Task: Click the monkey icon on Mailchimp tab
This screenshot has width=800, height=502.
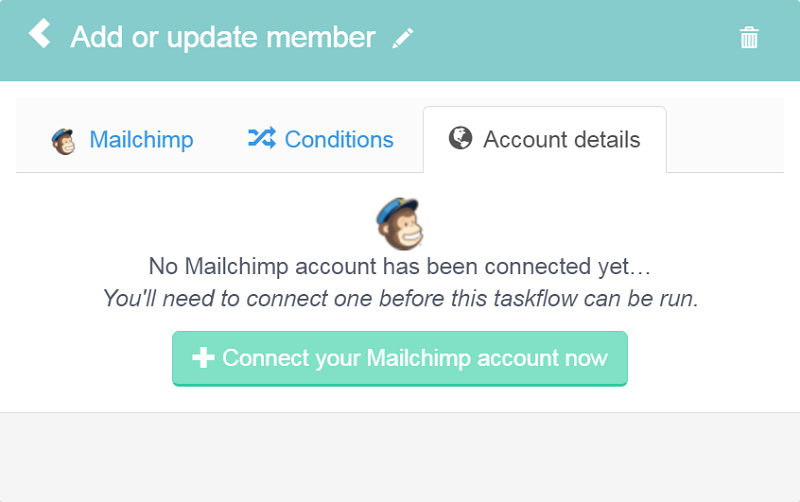Action: [x=64, y=141]
